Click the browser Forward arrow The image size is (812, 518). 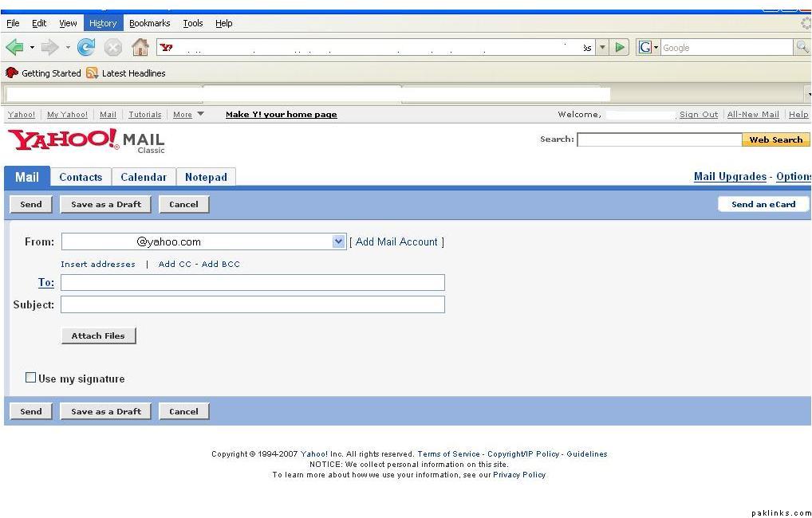pos(49,48)
